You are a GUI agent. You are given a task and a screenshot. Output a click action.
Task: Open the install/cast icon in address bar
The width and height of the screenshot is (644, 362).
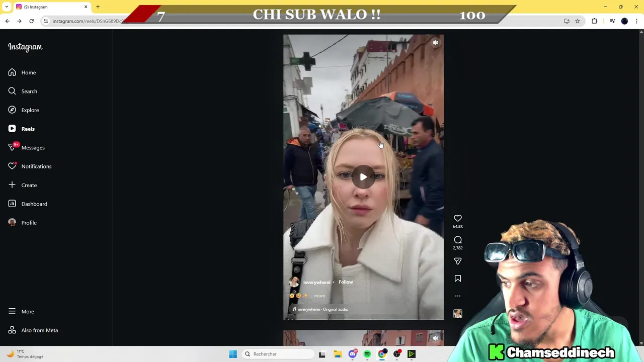pyautogui.click(x=567, y=21)
